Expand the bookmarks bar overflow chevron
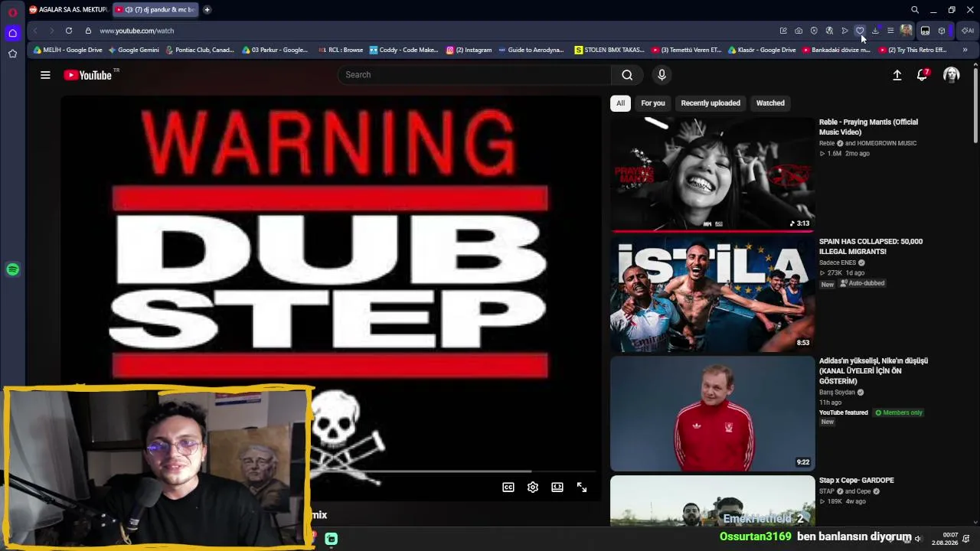This screenshot has height=551, width=980. point(965,51)
